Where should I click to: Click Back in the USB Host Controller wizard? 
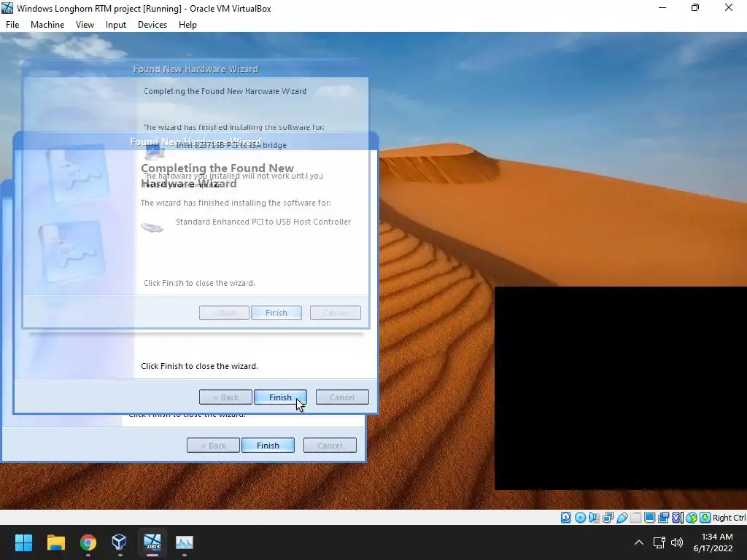click(x=225, y=397)
